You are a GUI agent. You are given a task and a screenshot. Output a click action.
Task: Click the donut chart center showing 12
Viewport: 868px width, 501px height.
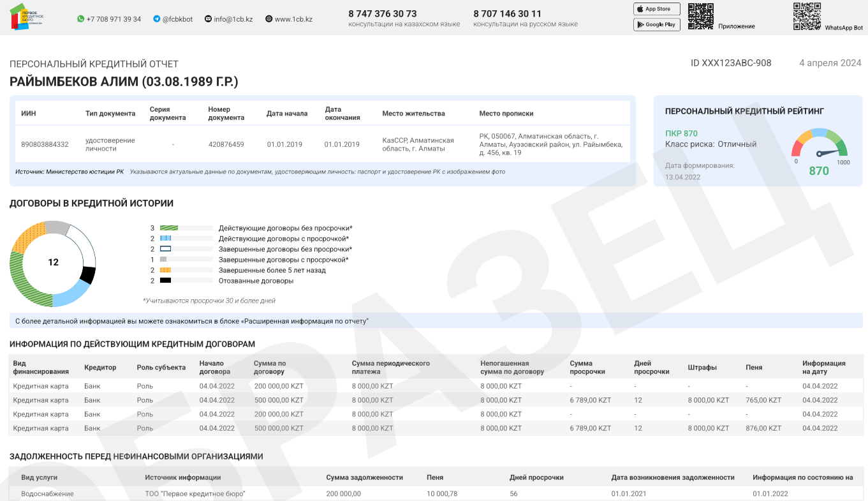[x=53, y=262]
